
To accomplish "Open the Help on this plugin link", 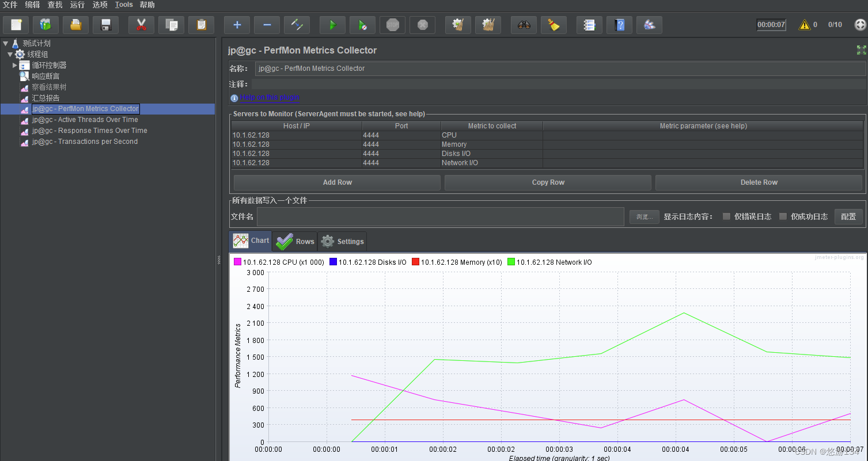I will point(270,97).
